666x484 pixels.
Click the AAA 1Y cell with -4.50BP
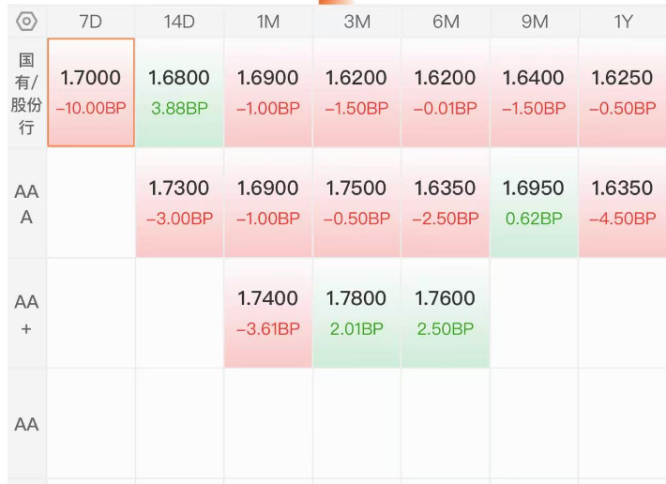point(623,203)
